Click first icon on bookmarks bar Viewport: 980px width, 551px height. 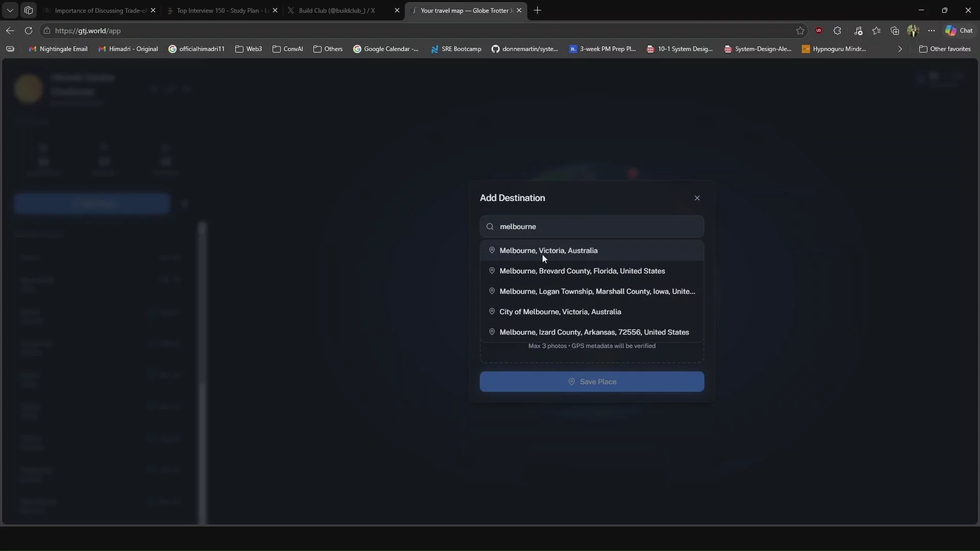tap(10, 49)
